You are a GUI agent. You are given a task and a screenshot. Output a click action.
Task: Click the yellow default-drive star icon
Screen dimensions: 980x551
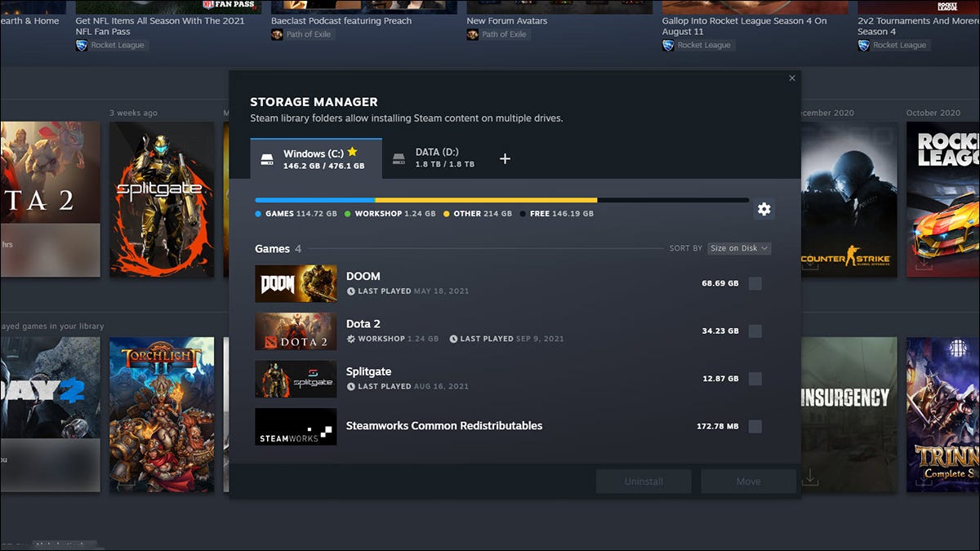[x=352, y=152]
